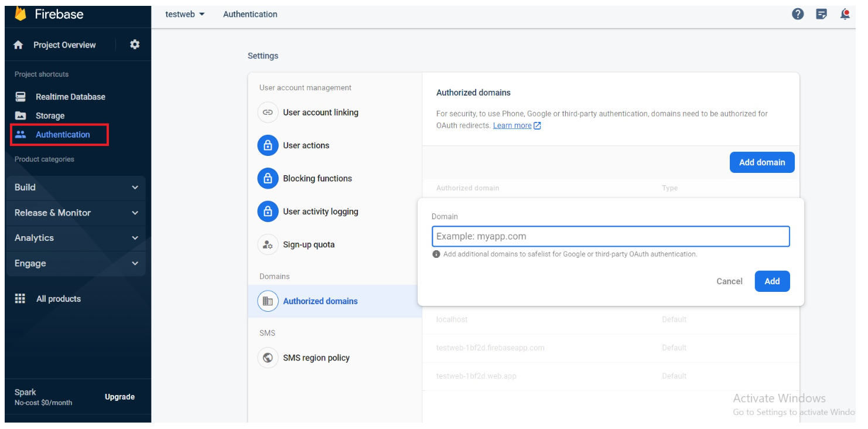The image size is (868, 429).
Task: Click the Spark plan label
Action: pos(25,392)
